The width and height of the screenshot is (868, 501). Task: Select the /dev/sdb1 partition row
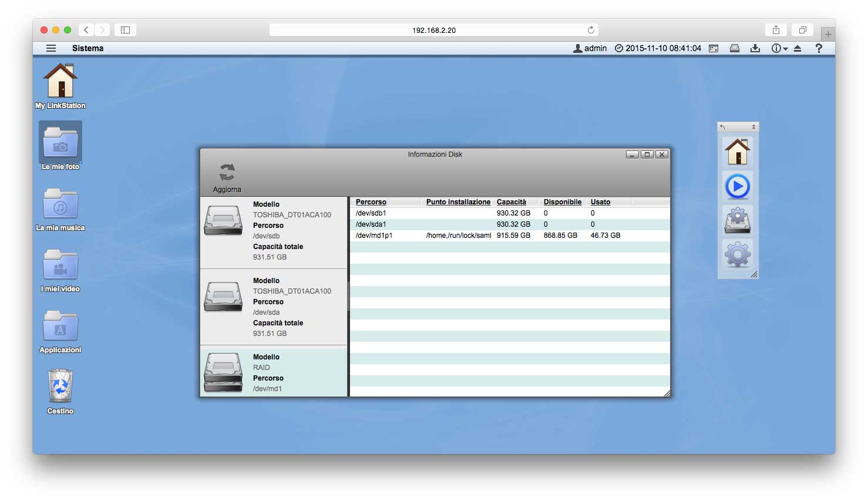pos(510,213)
